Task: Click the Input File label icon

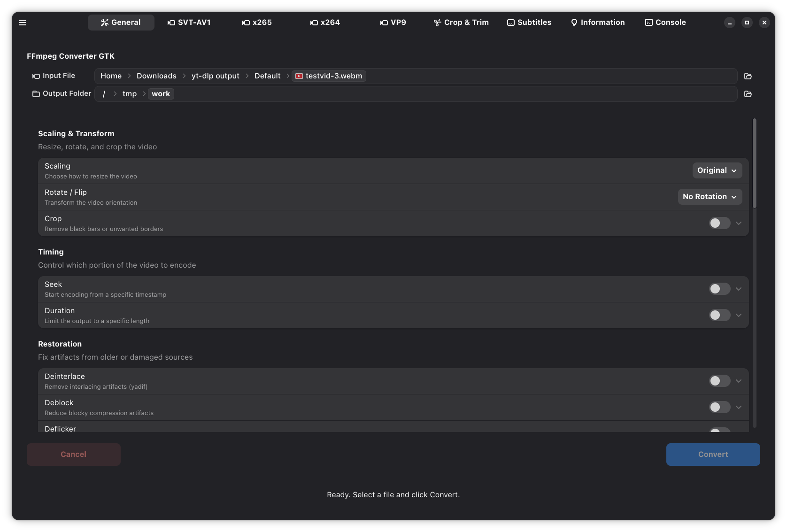Action: click(36, 76)
